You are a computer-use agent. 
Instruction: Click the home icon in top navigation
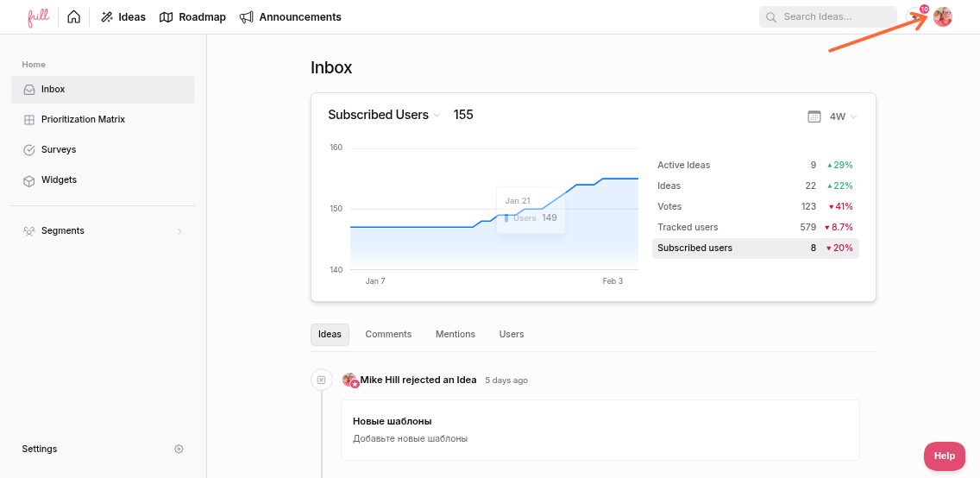[x=73, y=17]
